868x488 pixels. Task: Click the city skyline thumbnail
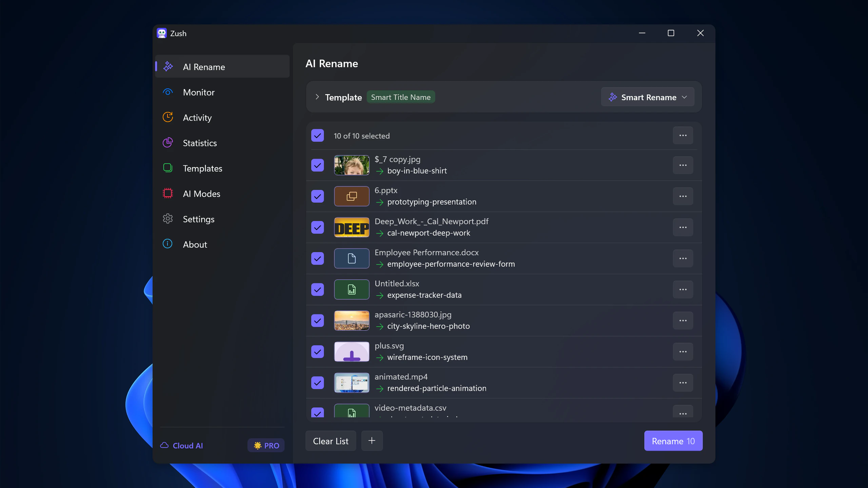click(352, 321)
